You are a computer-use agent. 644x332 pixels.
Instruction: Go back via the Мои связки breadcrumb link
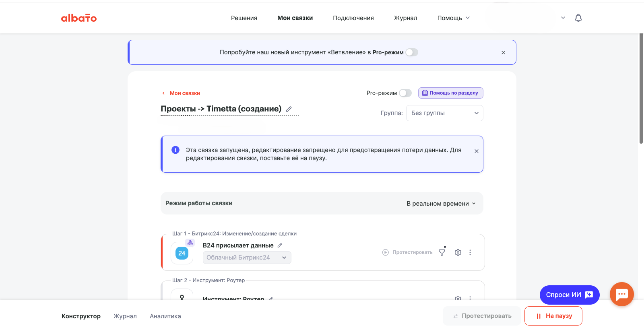pyautogui.click(x=185, y=93)
